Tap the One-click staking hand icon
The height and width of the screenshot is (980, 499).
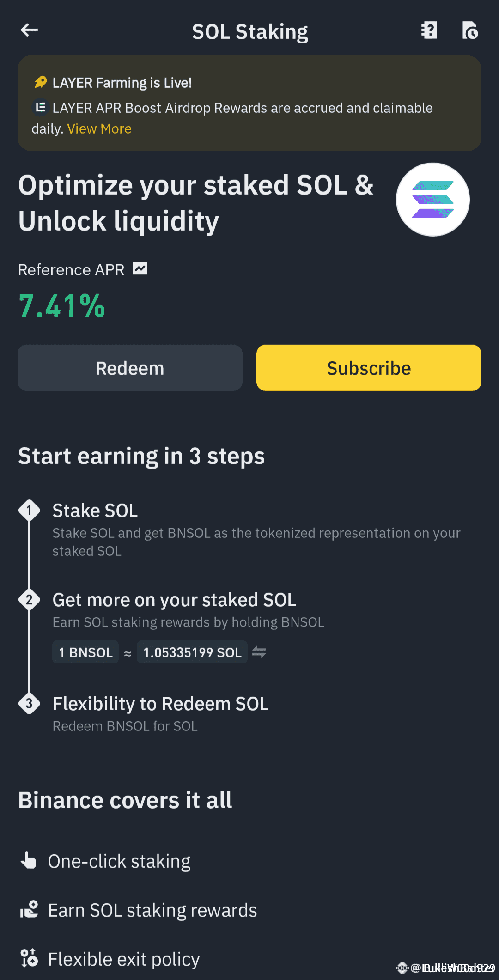click(29, 861)
